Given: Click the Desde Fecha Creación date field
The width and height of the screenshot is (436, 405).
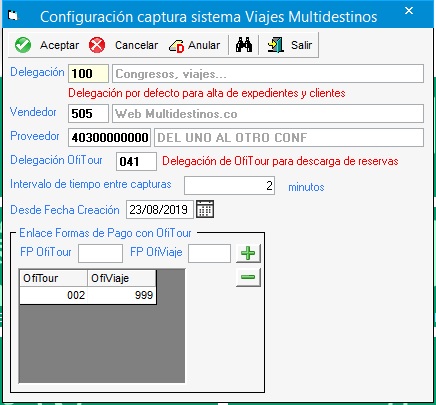Looking at the screenshot, I should [160, 210].
